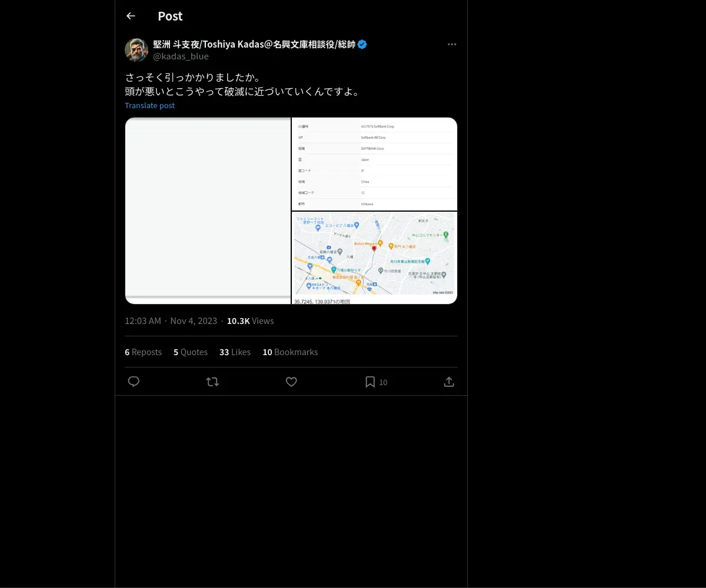Image resolution: width=706 pixels, height=588 pixels.
Task: Open the author's profile avatar
Action: click(136, 50)
